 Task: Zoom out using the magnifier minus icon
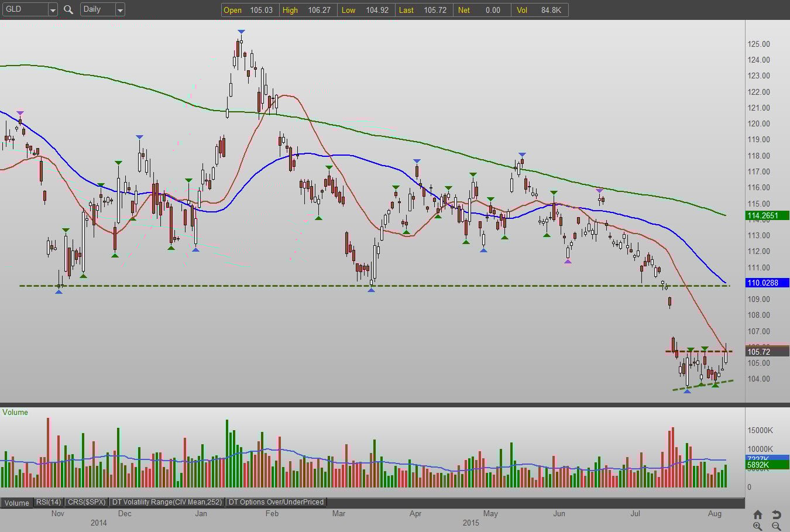pos(776,526)
